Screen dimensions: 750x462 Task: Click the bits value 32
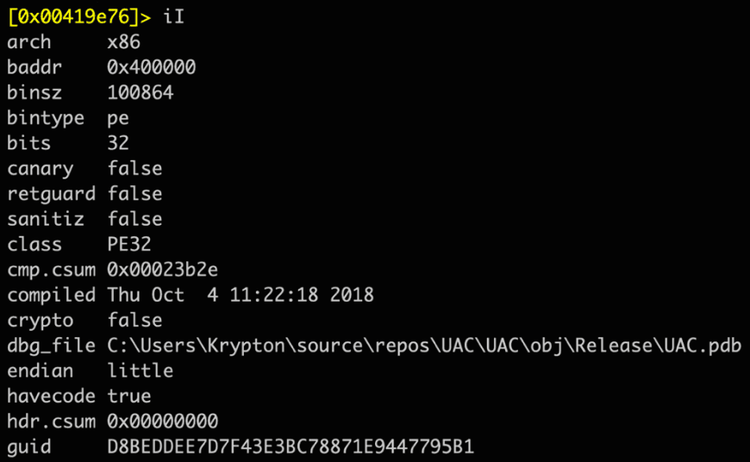(x=118, y=143)
